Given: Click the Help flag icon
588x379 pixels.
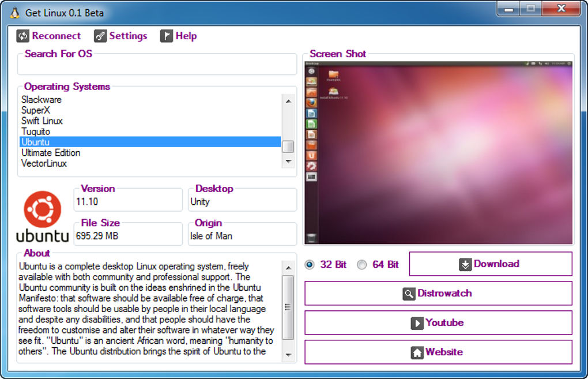Looking at the screenshot, I should (x=167, y=36).
